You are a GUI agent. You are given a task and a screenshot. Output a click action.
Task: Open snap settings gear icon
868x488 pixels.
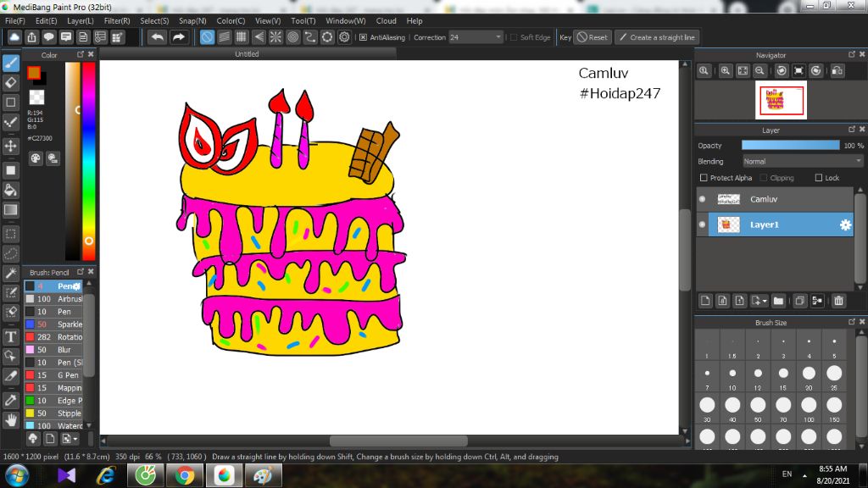pyautogui.click(x=344, y=37)
